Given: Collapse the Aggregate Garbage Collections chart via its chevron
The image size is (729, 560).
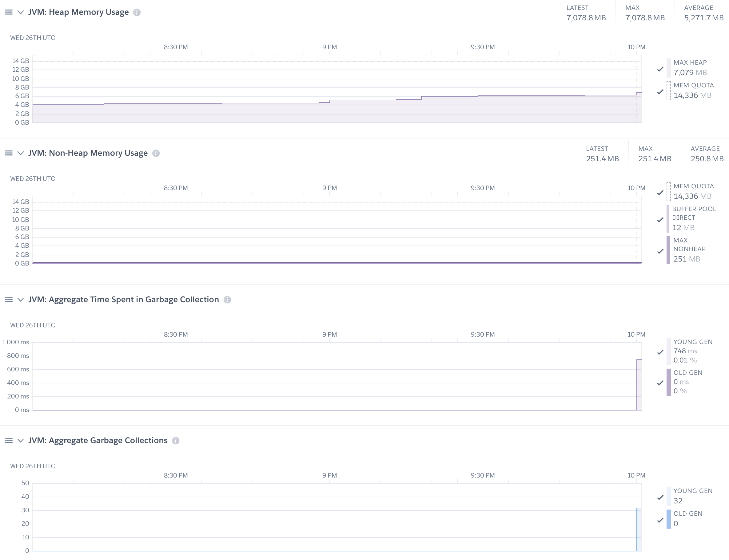Looking at the screenshot, I should coord(21,440).
